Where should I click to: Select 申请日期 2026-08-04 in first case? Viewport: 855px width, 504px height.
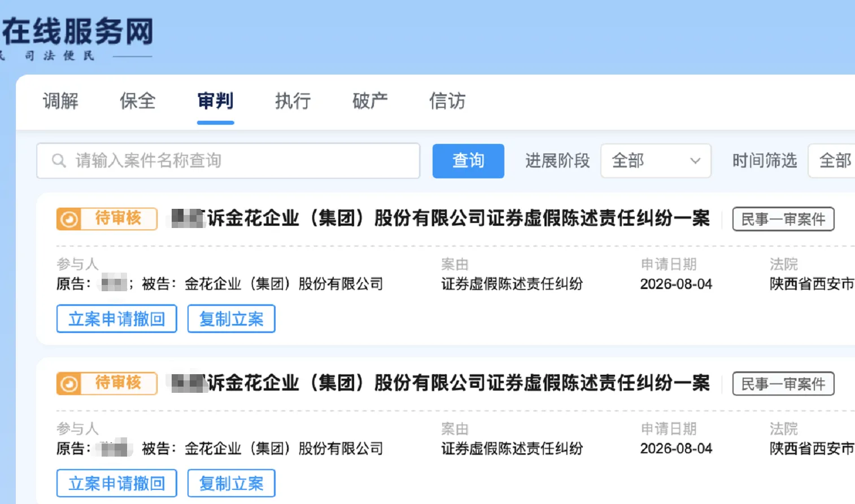[676, 284]
